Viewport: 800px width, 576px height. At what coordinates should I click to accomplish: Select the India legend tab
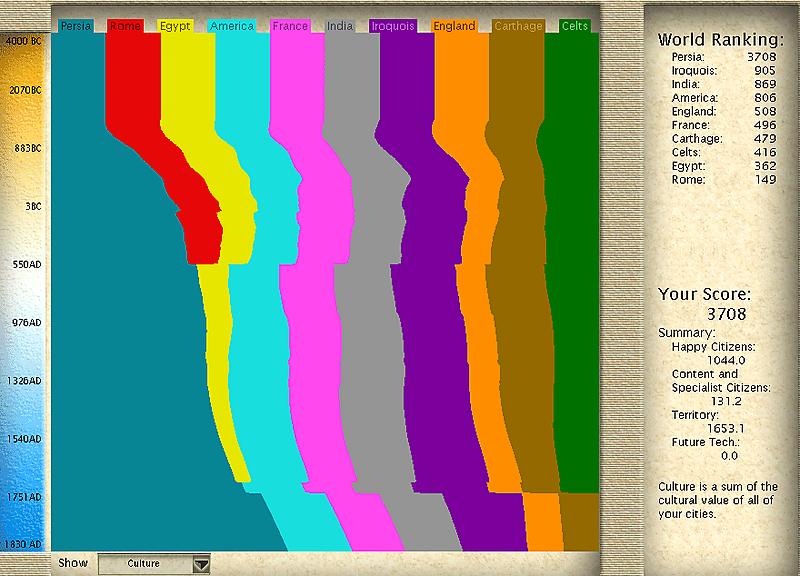[340, 26]
